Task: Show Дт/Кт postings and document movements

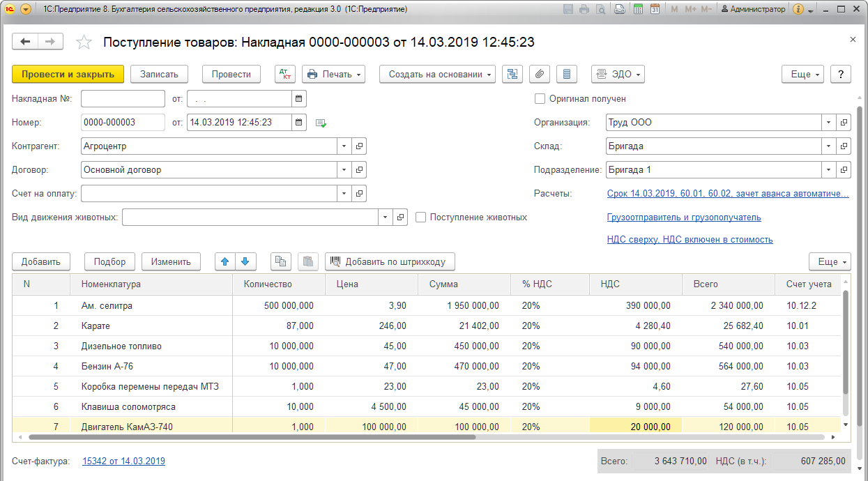Action: [x=285, y=75]
